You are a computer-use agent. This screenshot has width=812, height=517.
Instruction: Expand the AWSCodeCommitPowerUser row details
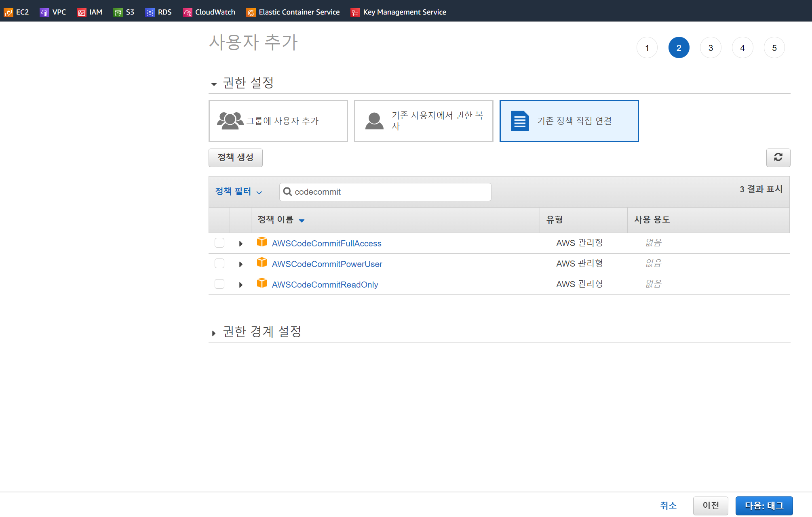(240, 264)
